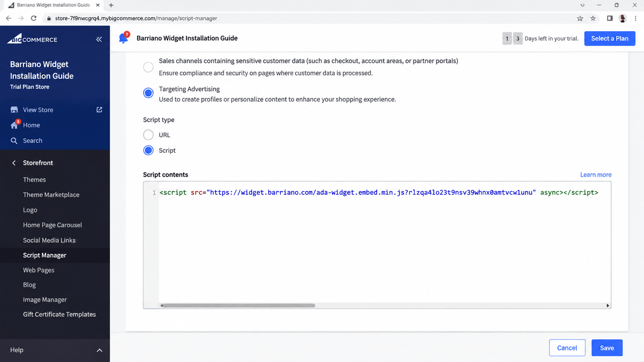Click the Home house icon
This screenshot has height=362, width=644.
(15, 125)
